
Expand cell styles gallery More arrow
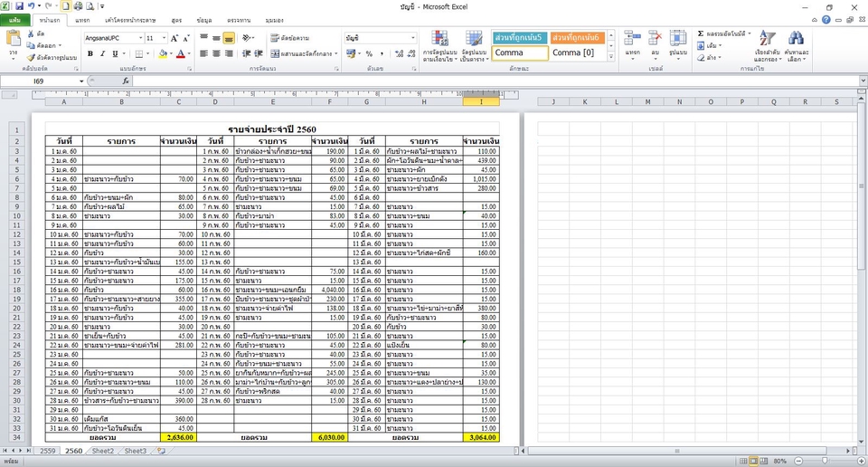click(611, 56)
